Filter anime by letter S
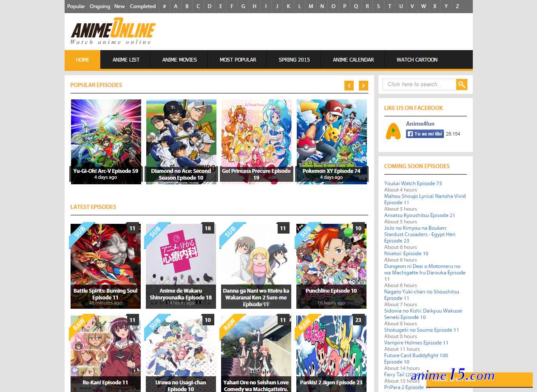Viewport: 537px width, 392px height. [x=378, y=6]
